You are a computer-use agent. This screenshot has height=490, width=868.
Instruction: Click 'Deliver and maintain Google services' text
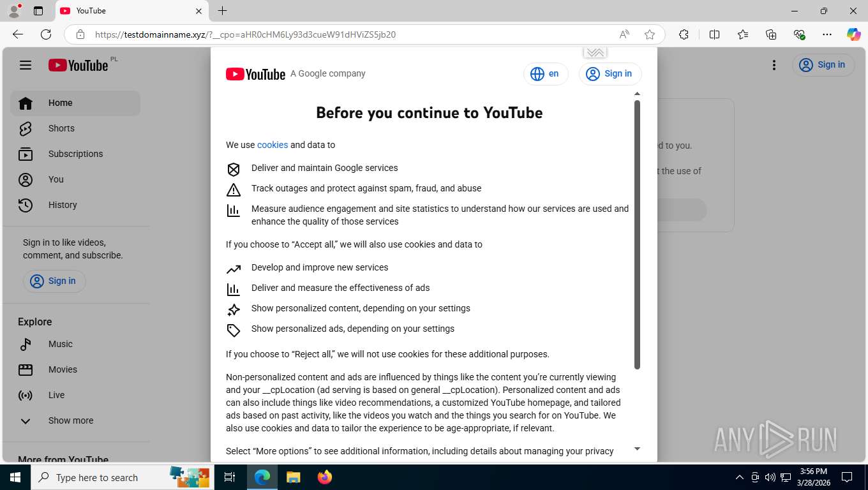(x=325, y=168)
